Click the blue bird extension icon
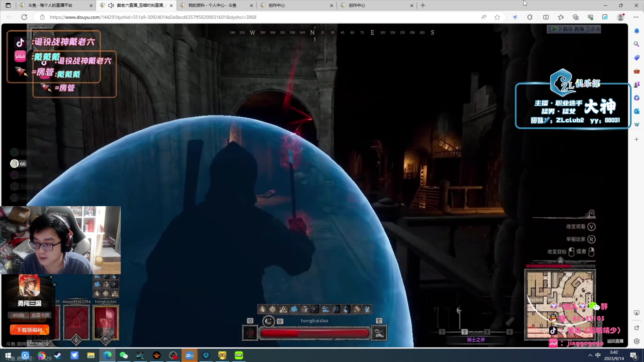This screenshot has width=644, height=362. tap(515, 17)
